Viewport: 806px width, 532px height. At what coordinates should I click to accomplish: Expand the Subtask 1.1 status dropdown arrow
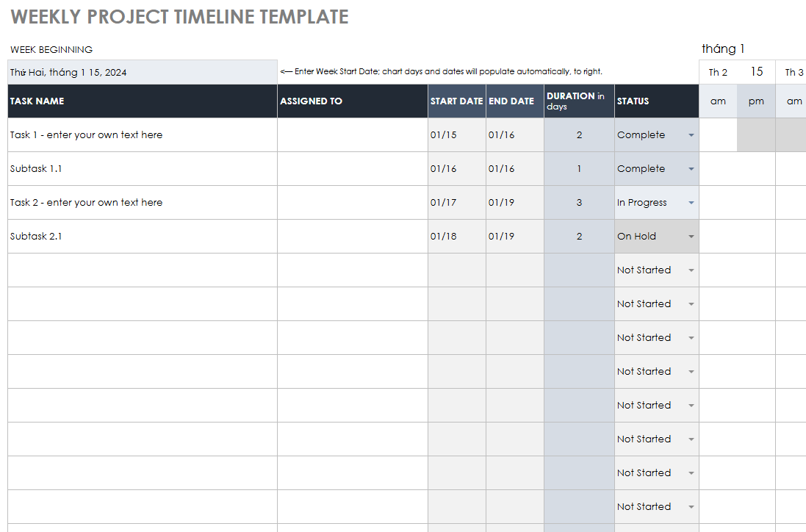691,169
